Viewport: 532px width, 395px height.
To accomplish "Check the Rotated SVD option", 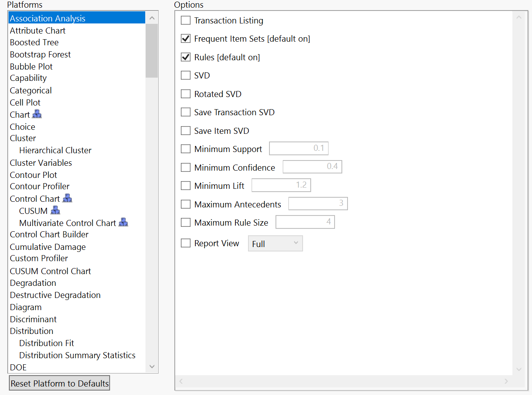I will (186, 93).
